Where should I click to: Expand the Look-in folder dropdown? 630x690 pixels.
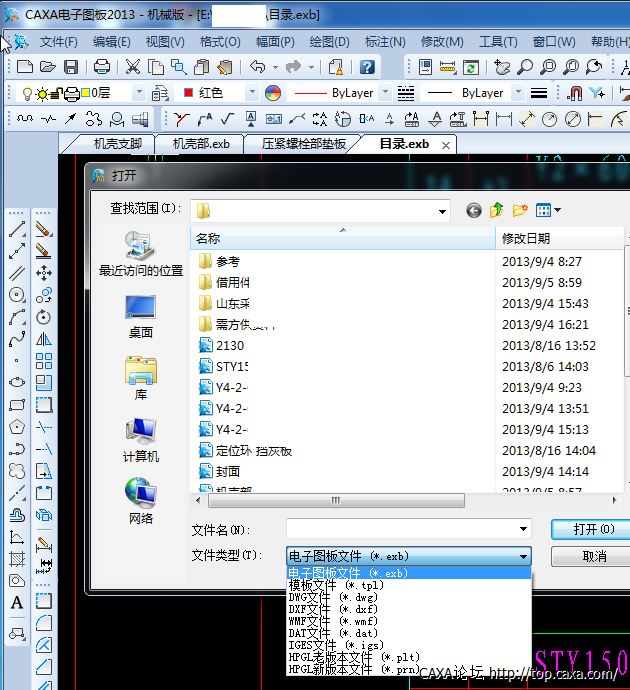click(x=442, y=211)
